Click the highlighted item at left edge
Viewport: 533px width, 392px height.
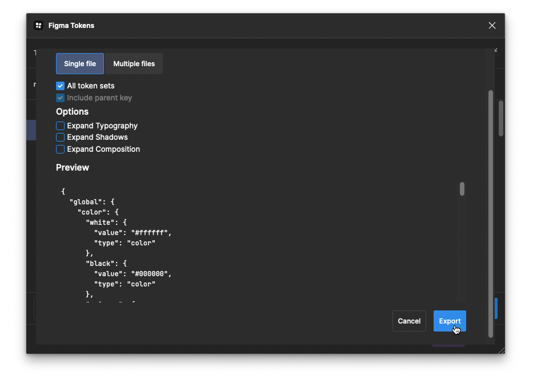(x=31, y=130)
